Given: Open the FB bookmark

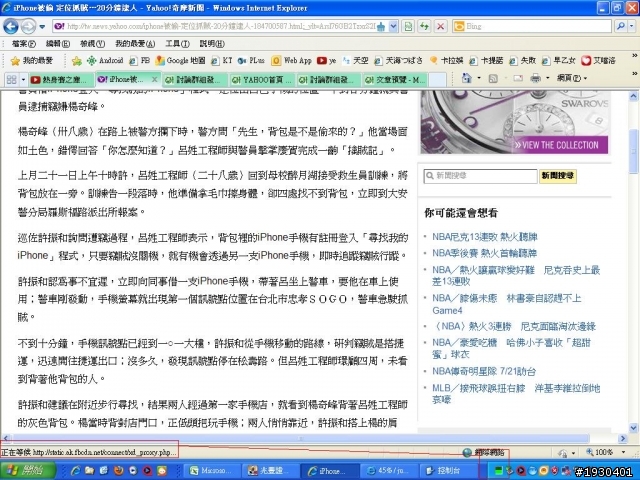Looking at the screenshot, I should (x=139, y=61).
